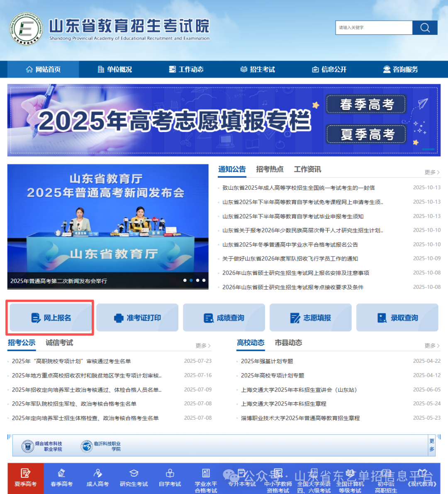Open the 录取查询 admission result icon

397,317
